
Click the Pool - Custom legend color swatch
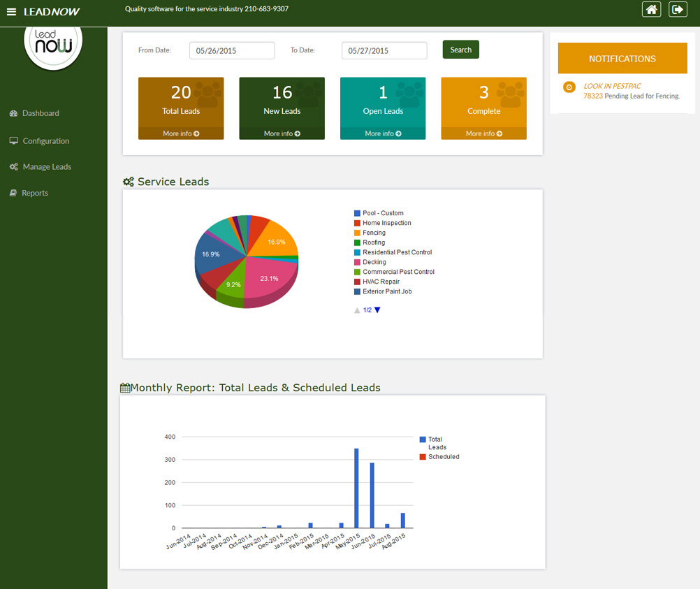(x=357, y=212)
